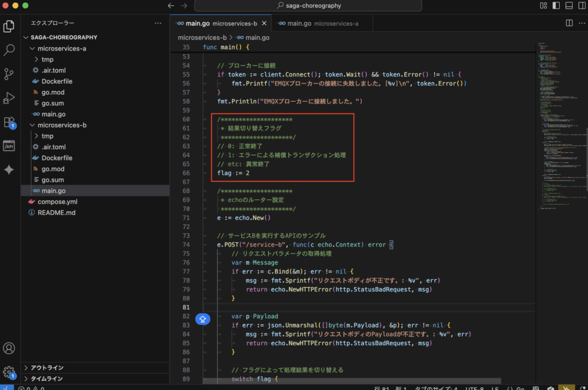
Task: Open the Extensions view with badge
Action: click(9, 122)
